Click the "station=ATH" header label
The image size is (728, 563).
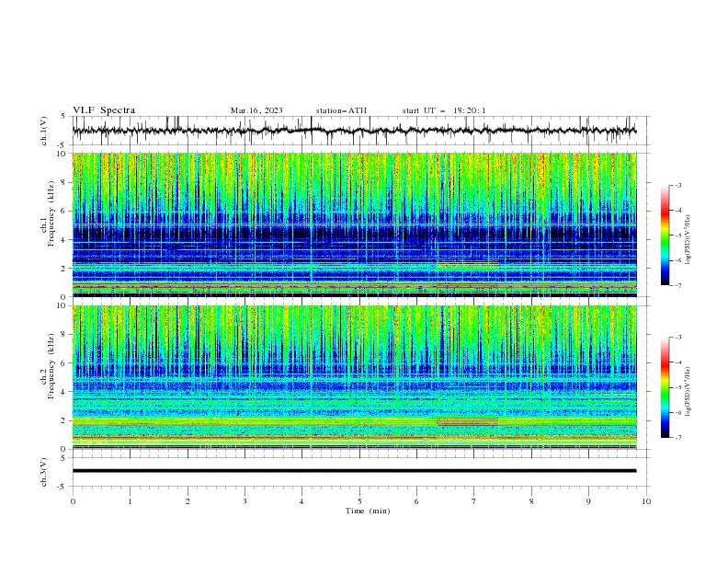(x=341, y=110)
